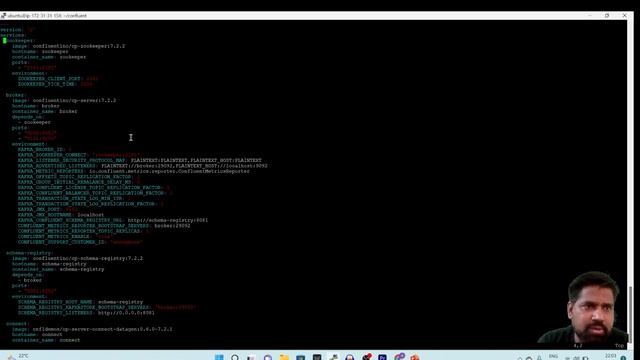
Task: Click the line 'hostname: broker'
Action: (x=36, y=106)
